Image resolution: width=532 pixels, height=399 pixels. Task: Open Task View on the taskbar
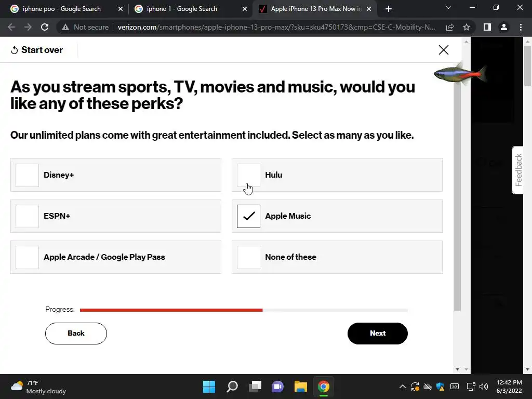tap(255, 387)
